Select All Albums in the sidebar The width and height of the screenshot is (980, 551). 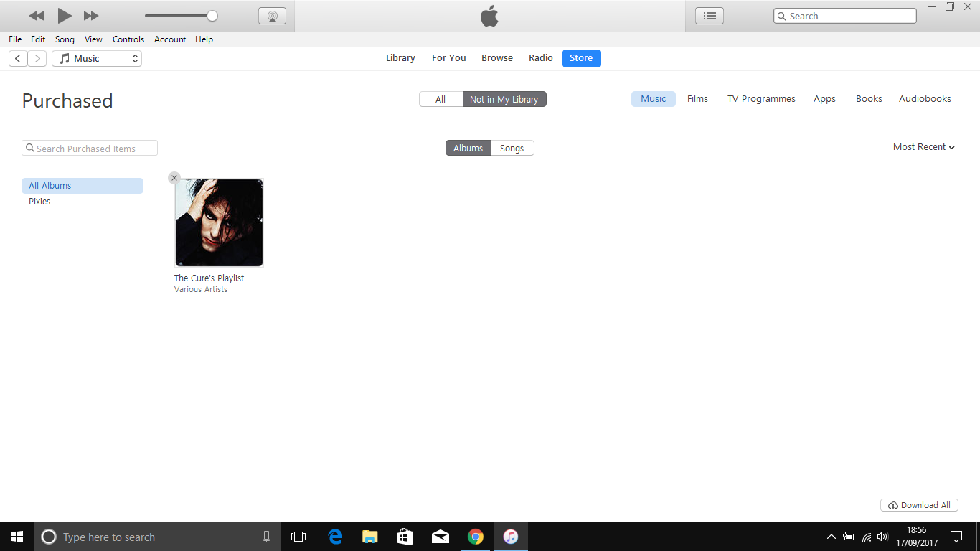pos(83,186)
